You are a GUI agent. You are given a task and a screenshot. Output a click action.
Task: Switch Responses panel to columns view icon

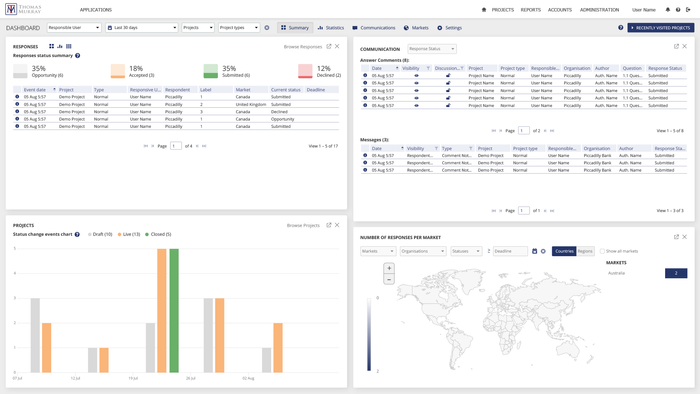pyautogui.click(x=69, y=46)
